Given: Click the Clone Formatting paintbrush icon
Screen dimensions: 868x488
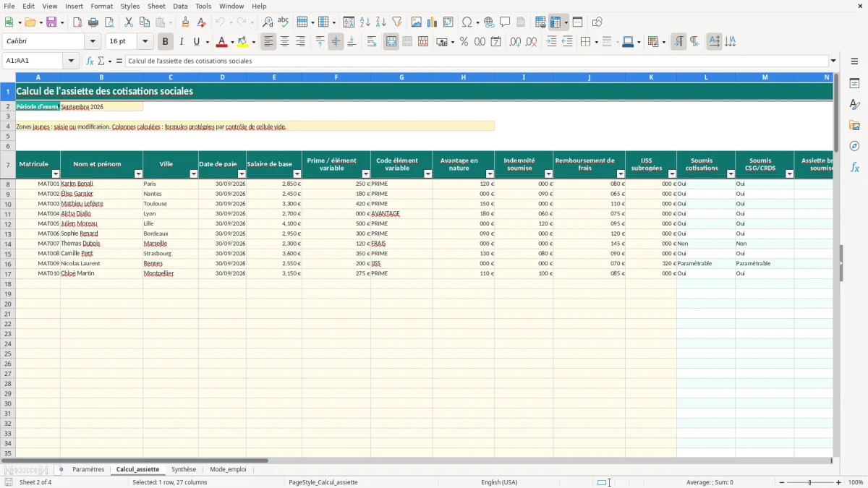Looking at the screenshot, I should 186,22.
